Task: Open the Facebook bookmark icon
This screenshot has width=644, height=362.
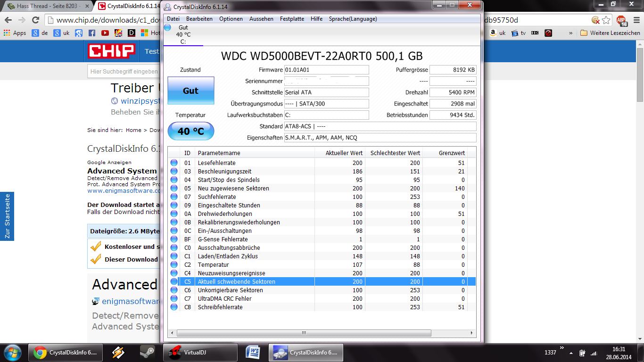Action: click(92, 33)
